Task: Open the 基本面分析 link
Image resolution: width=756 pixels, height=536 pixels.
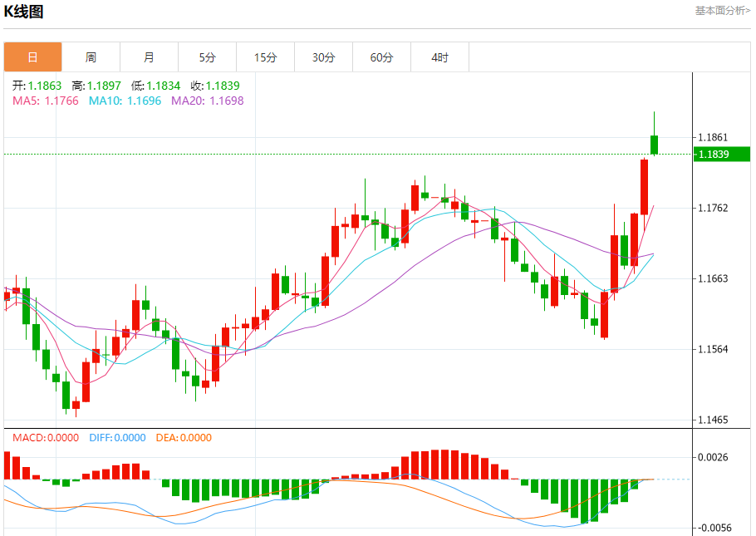Action: point(722,10)
